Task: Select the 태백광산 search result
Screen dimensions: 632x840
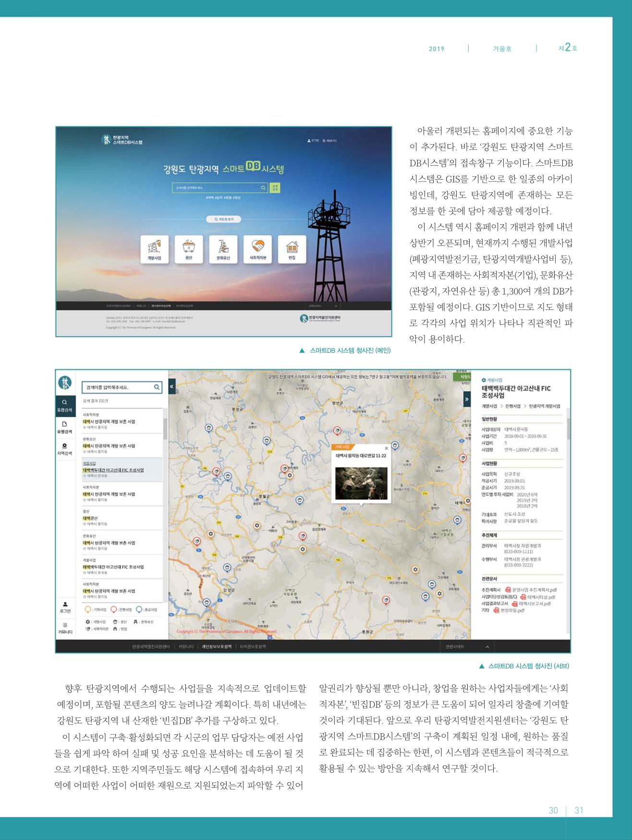Action: point(122,518)
